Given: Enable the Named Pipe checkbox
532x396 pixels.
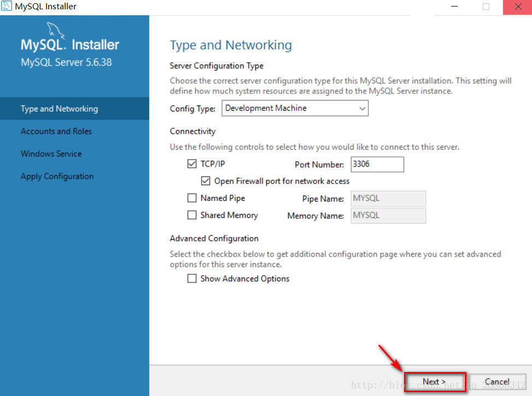Looking at the screenshot, I should (x=192, y=198).
